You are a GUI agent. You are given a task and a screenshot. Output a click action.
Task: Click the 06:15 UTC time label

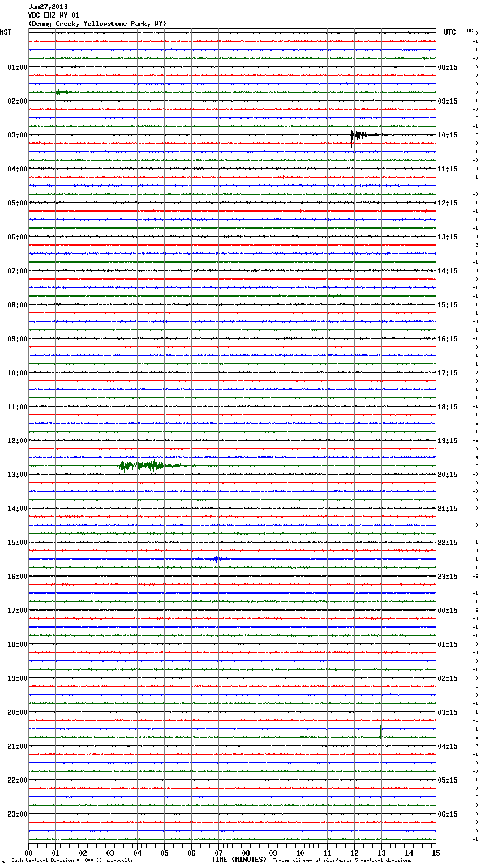pyautogui.click(x=448, y=814)
